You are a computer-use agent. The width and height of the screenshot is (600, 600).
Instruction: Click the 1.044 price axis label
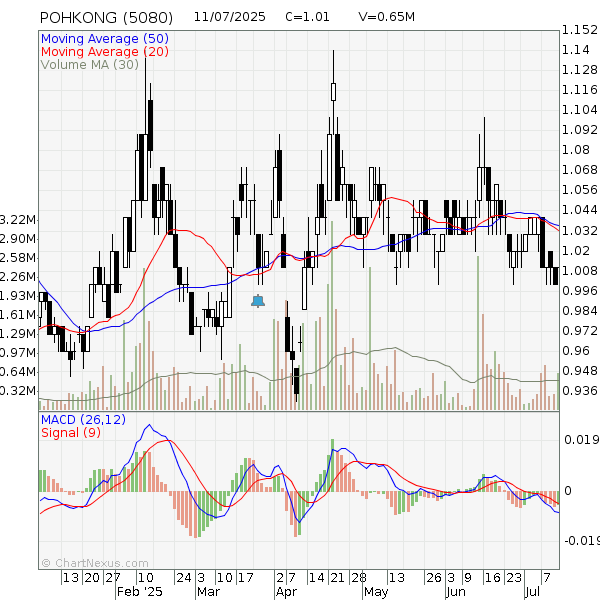coord(579,210)
